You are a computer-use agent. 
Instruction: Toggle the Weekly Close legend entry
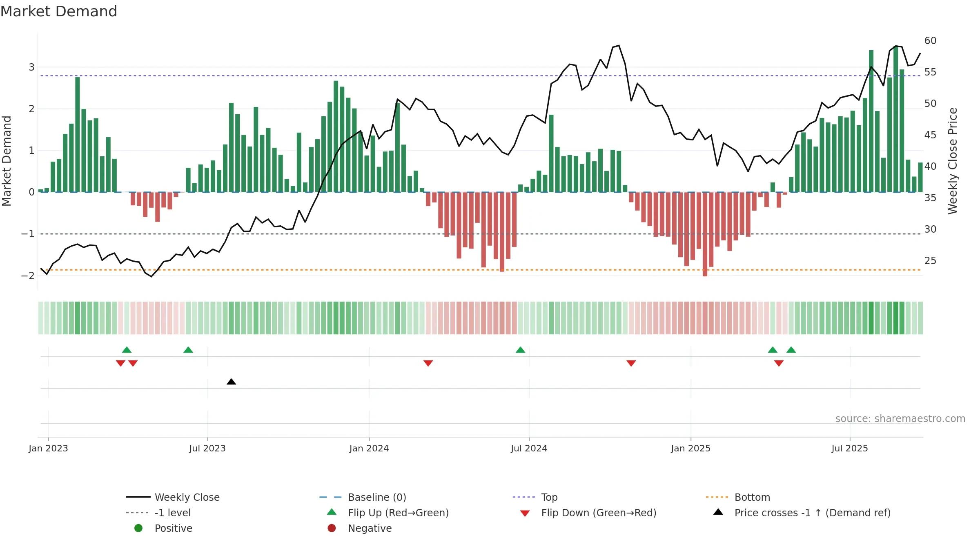pos(173,497)
